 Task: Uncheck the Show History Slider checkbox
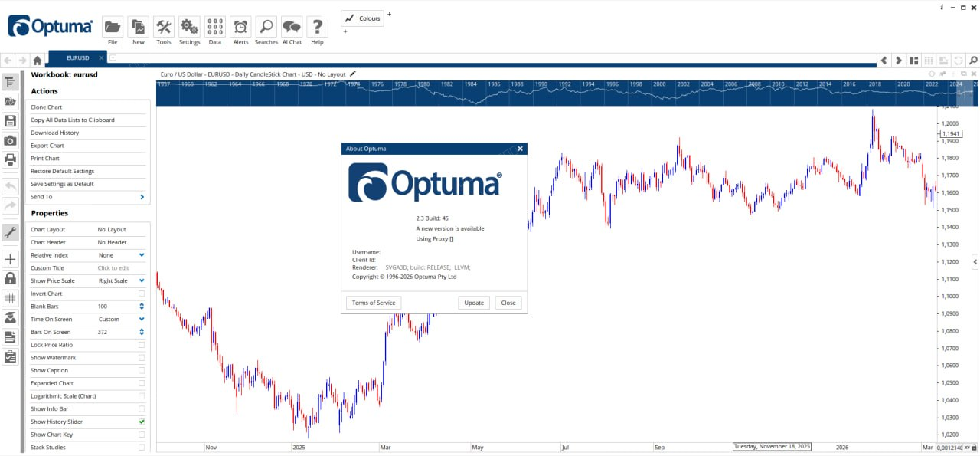(x=142, y=422)
